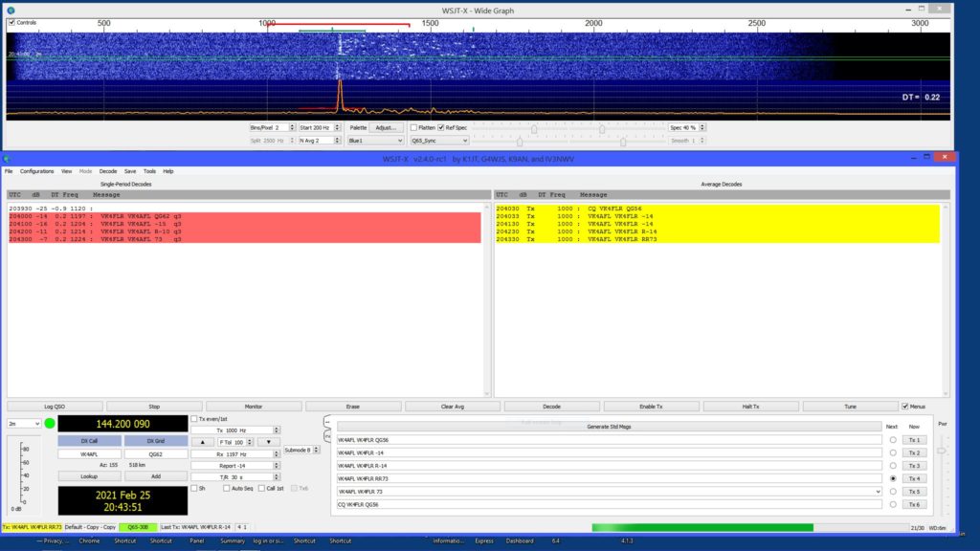Click the Enable Tx button
The height and width of the screenshot is (551, 980).
651,407
